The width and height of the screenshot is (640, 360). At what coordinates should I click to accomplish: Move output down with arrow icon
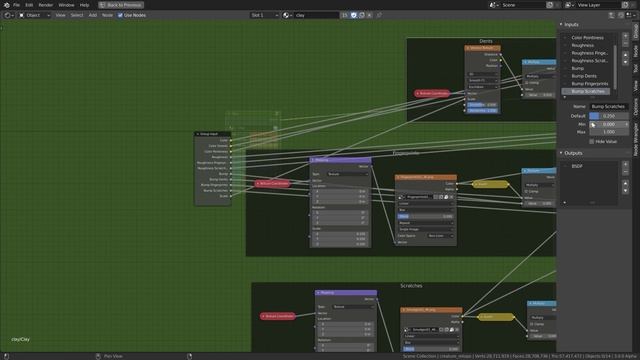625,191
